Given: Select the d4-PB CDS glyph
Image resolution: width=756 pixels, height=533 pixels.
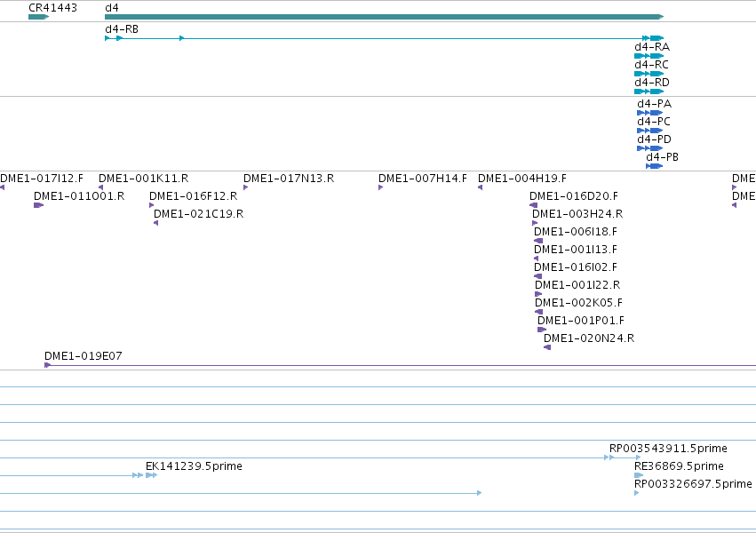Looking at the screenshot, I should pos(654,166).
